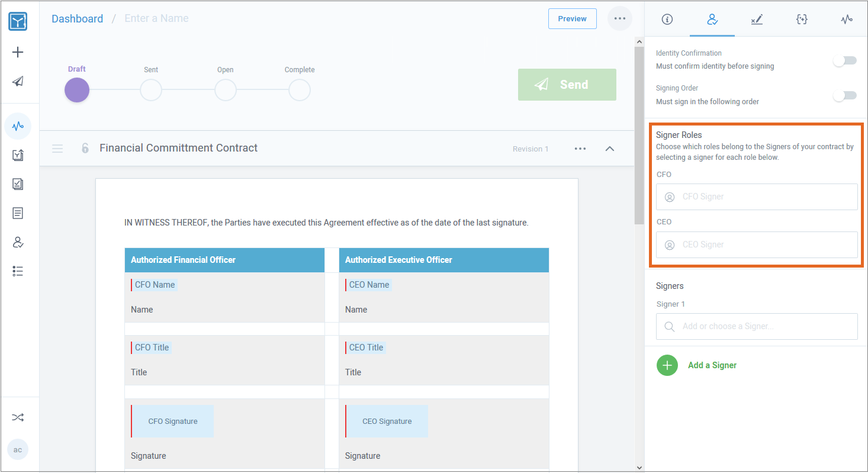
Task: Open Financial Committment Contract section options ellipsis
Action: (580, 149)
